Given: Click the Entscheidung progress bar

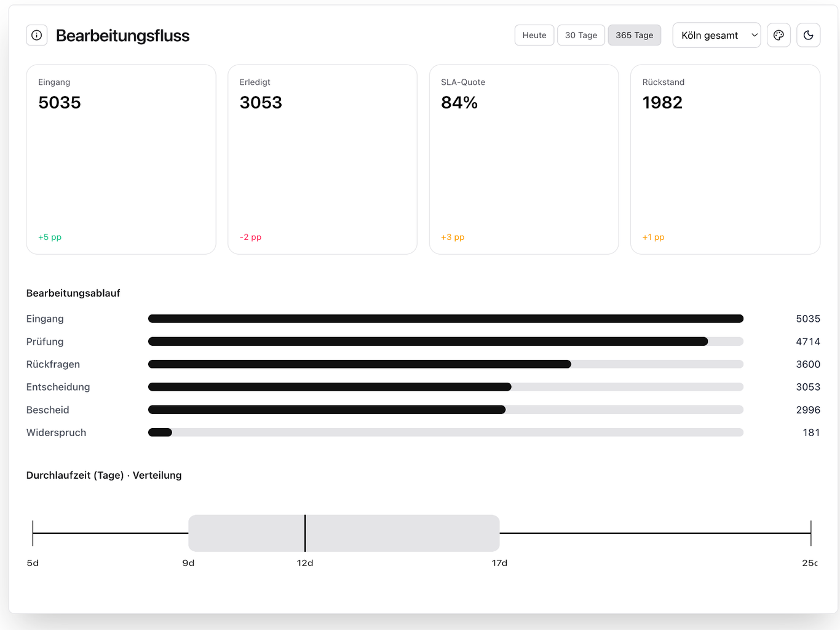Looking at the screenshot, I should pos(445,387).
